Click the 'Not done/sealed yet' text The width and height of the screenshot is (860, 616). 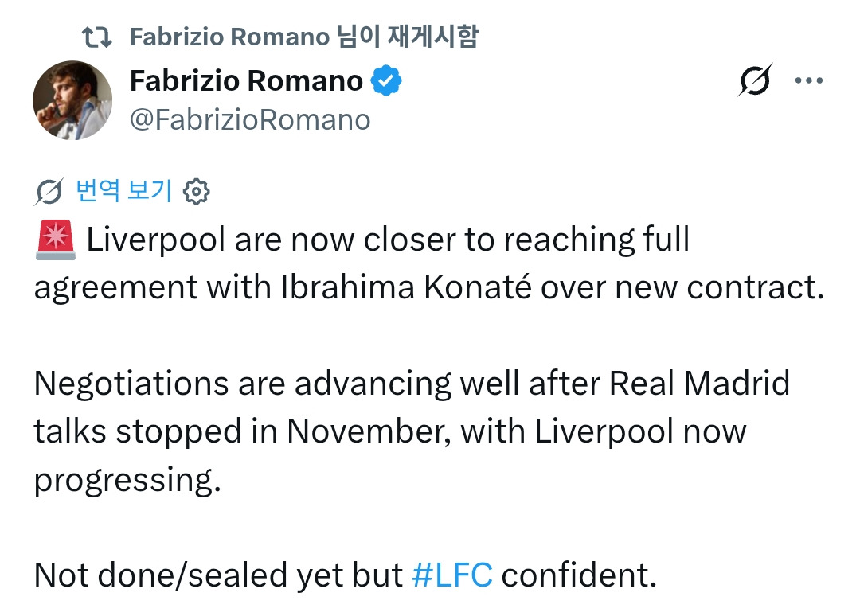click(218, 575)
